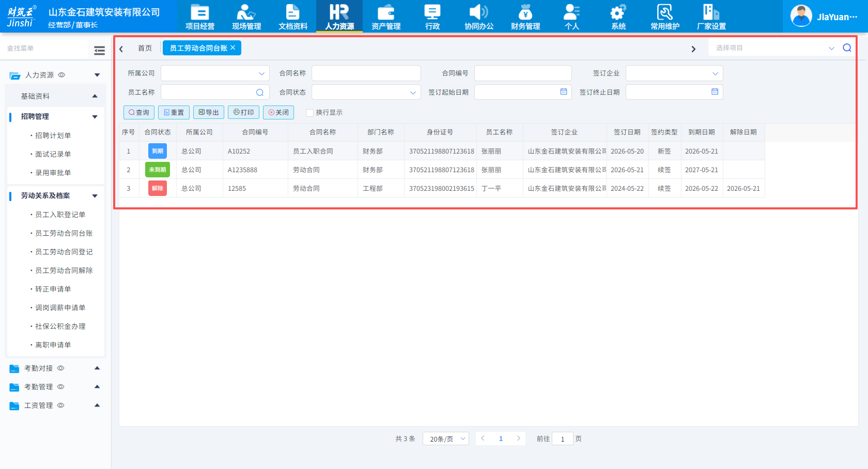Image resolution: width=868 pixels, height=469 pixels.
Task: Click the 打印 button
Action: 243,112
